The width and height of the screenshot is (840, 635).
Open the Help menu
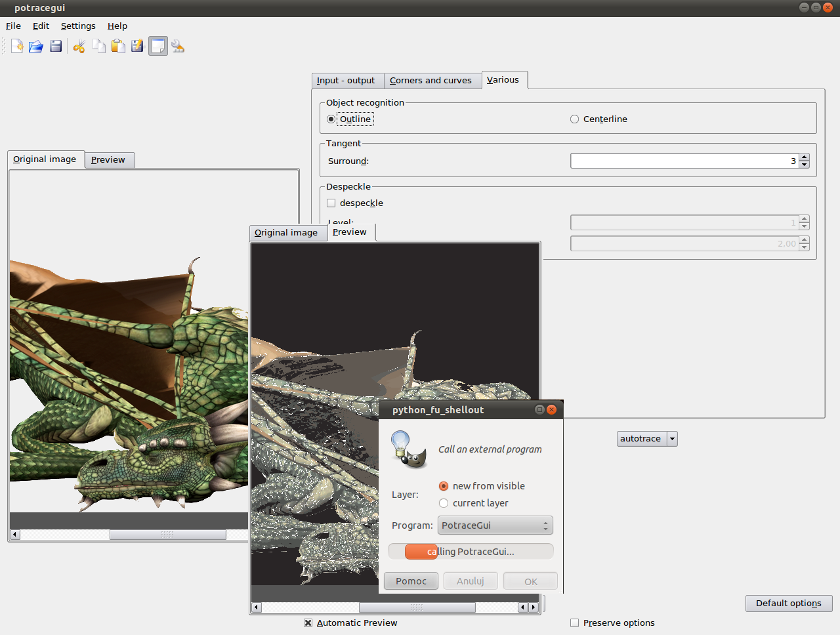click(x=117, y=26)
